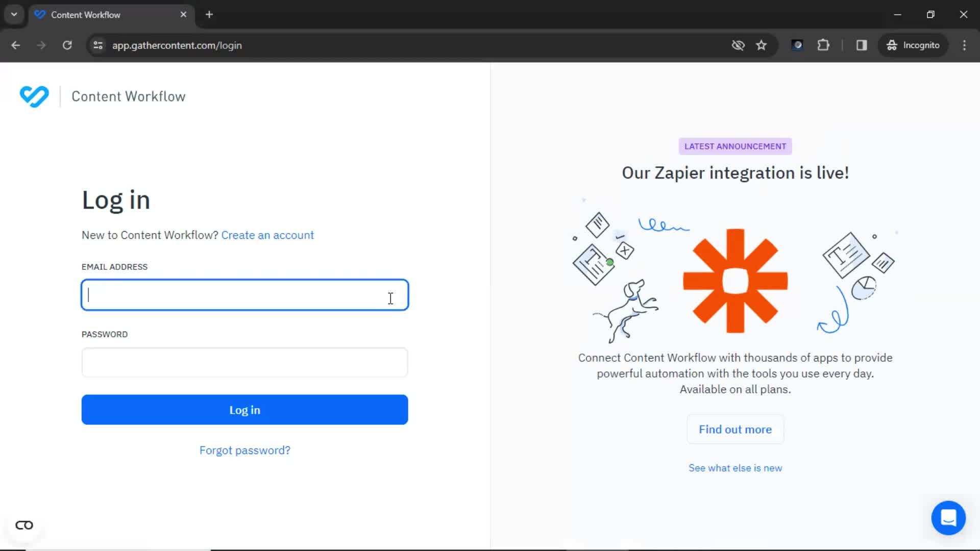This screenshot has height=551, width=980.
Task: Click the orange Zapier logo illustration
Action: 735,281
